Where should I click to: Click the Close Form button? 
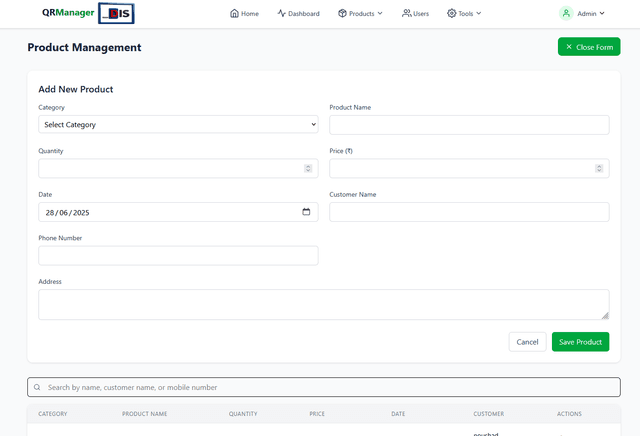pyautogui.click(x=589, y=47)
